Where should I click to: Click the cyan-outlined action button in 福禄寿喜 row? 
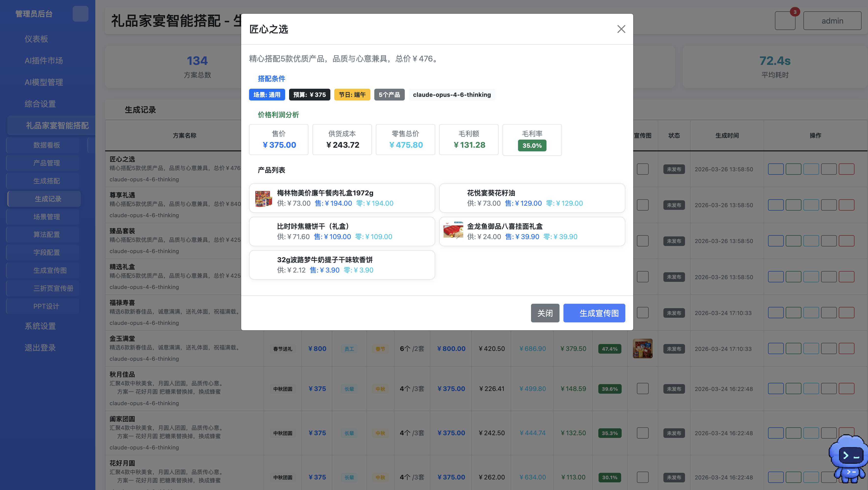pos(811,313)
